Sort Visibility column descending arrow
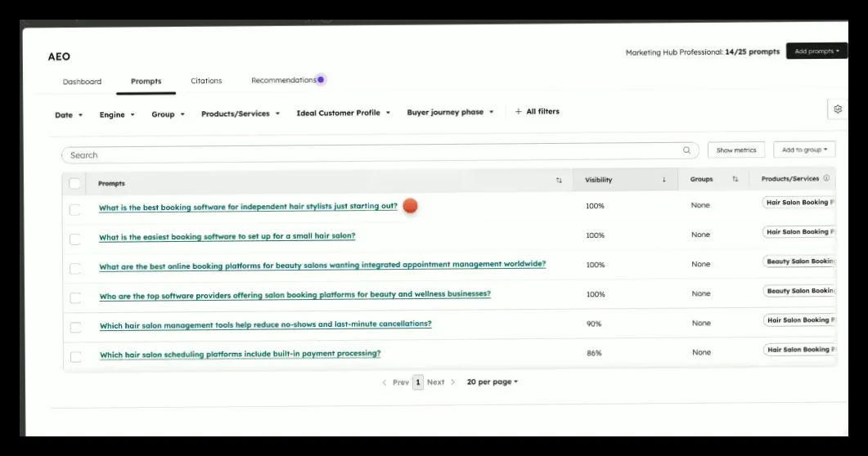Viewport: 868px width, 456px height. click(663, 180)
